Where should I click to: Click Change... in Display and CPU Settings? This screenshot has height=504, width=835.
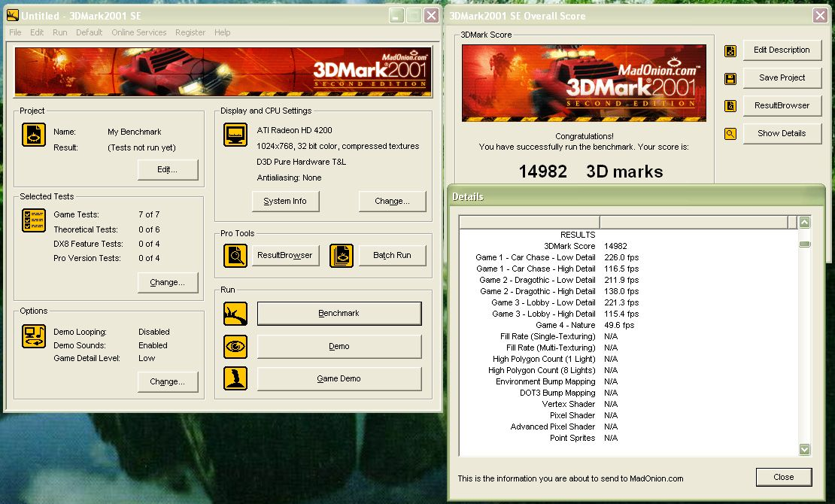pos(393,202)
